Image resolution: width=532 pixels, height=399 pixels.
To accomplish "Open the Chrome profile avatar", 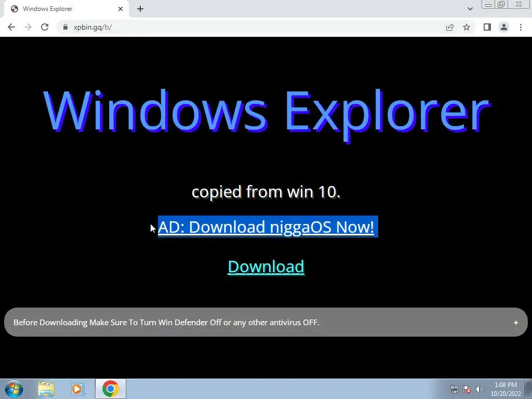I will 504,27.
